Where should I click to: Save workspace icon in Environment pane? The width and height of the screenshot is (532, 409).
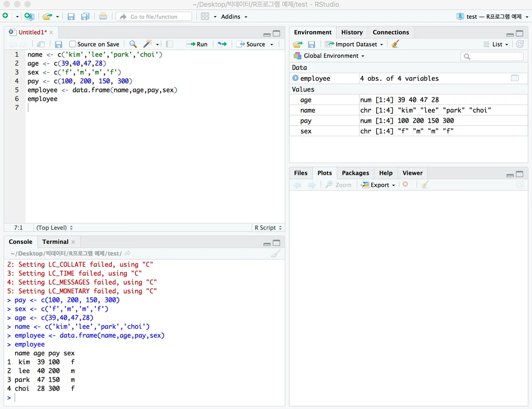pos(311,44)
